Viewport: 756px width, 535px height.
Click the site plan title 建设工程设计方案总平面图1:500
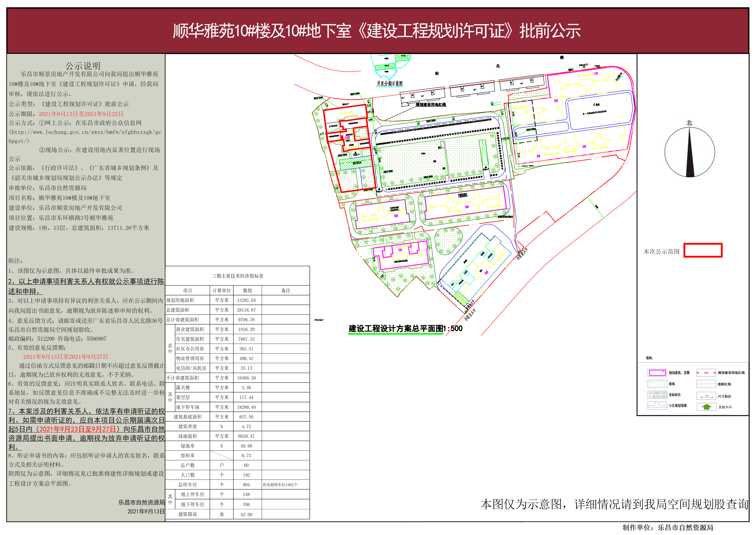[x=406, y=328]
